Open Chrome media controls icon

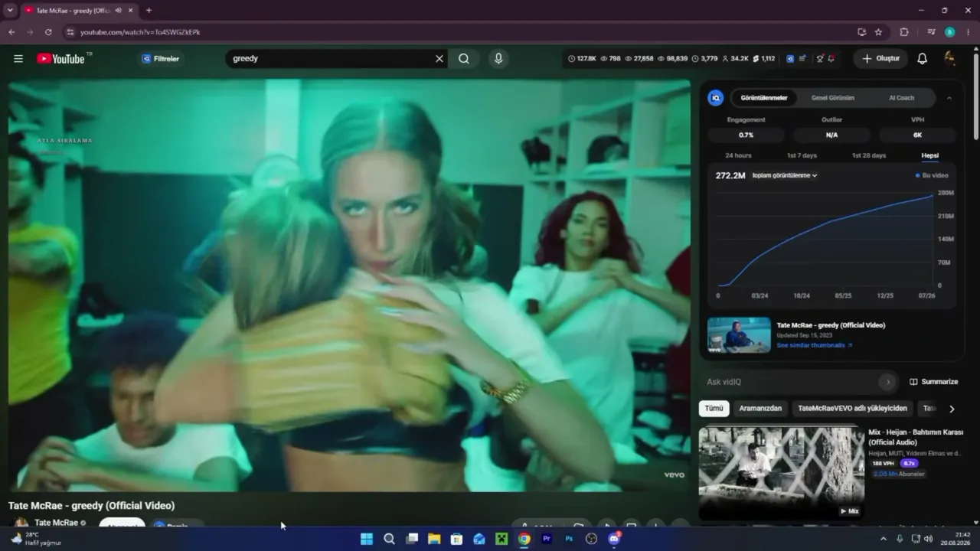coord(931,32)
